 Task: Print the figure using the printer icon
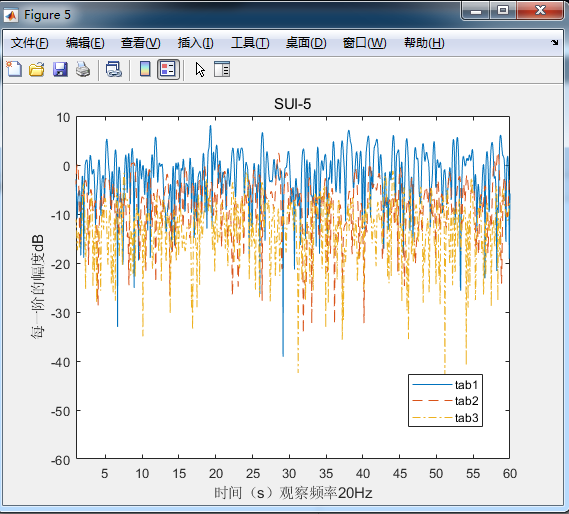[x=83, y=69]
